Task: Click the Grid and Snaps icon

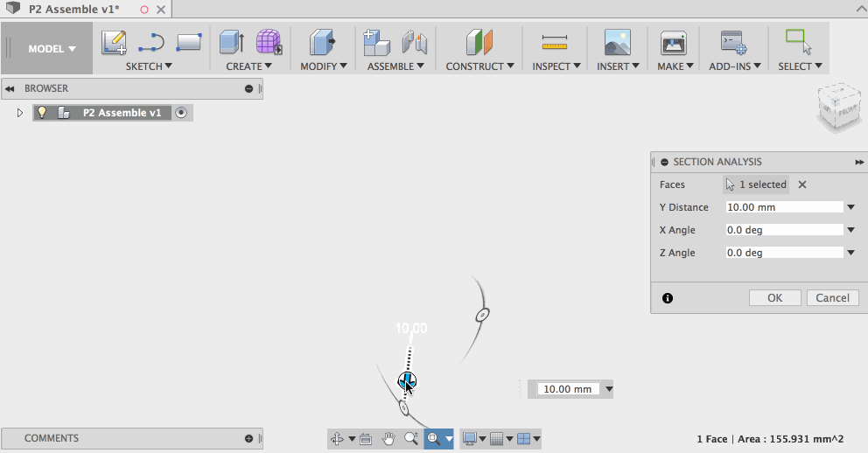Action: click(496, 439)
